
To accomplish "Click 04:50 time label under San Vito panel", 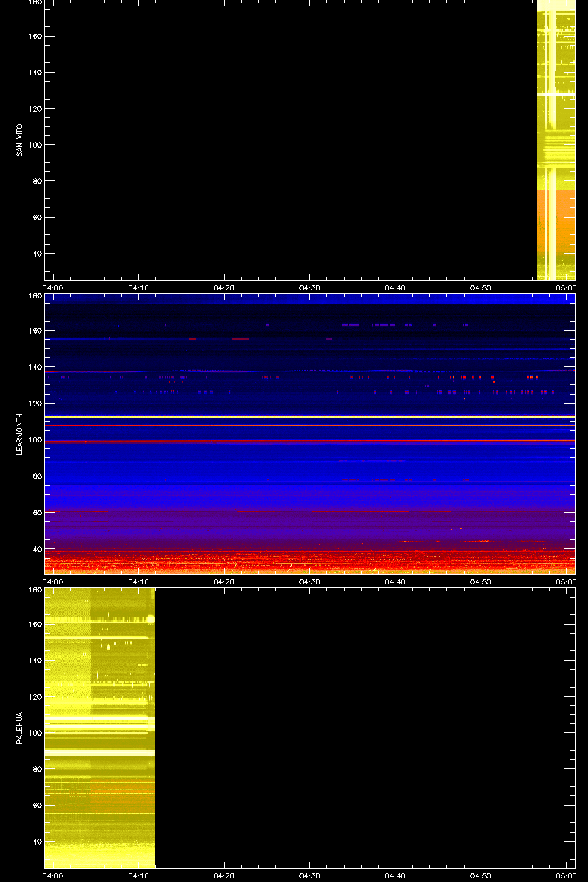I will (x=481, y=287).
